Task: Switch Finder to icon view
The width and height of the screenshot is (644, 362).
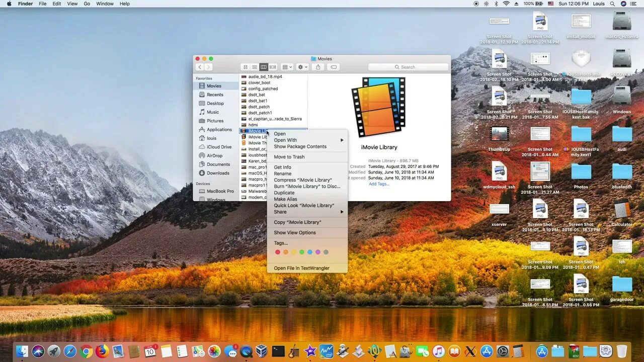Action: (245, 67)
